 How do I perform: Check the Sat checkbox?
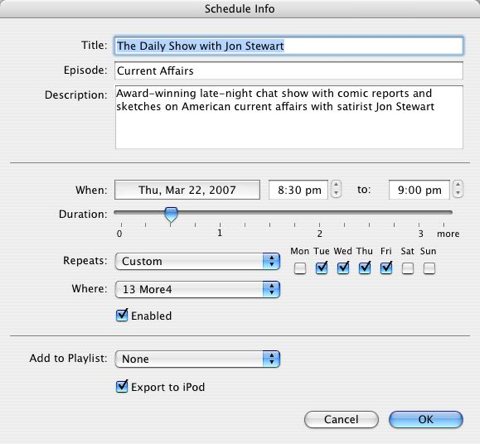408,268
